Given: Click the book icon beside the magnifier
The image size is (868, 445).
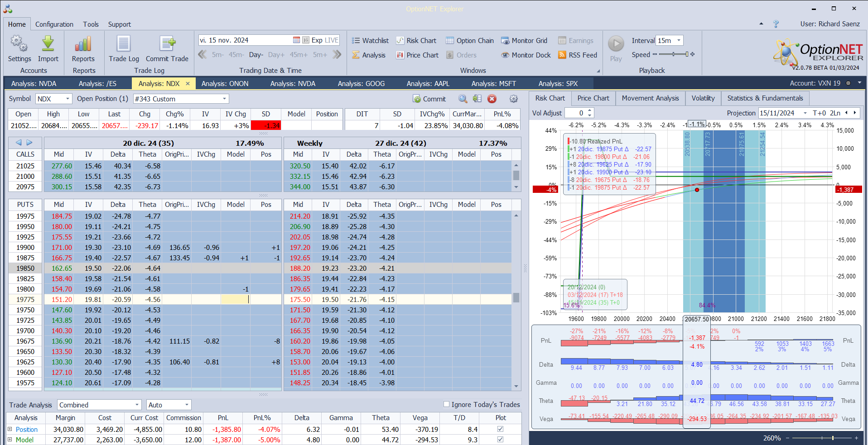Looking at the screenshot, I should (477, 99).
